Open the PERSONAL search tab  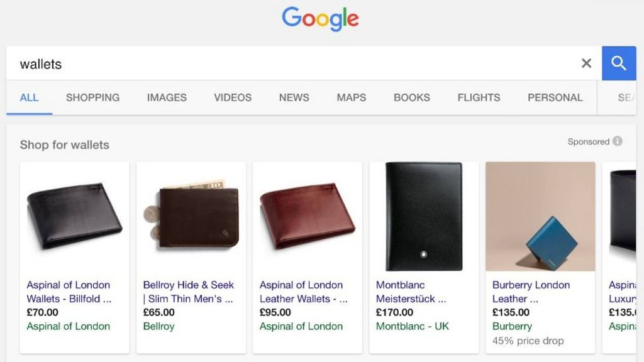(555, 97)
